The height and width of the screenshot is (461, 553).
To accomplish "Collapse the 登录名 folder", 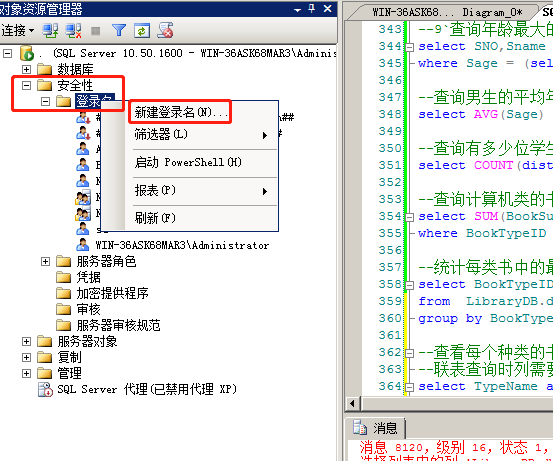I will pyautogui.click(x=45, y=101).
